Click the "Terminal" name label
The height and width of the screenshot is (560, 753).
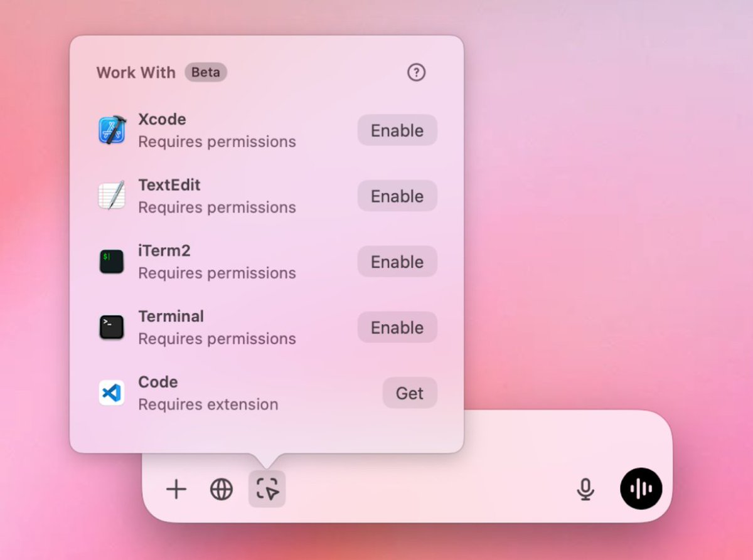click(171, 316)
